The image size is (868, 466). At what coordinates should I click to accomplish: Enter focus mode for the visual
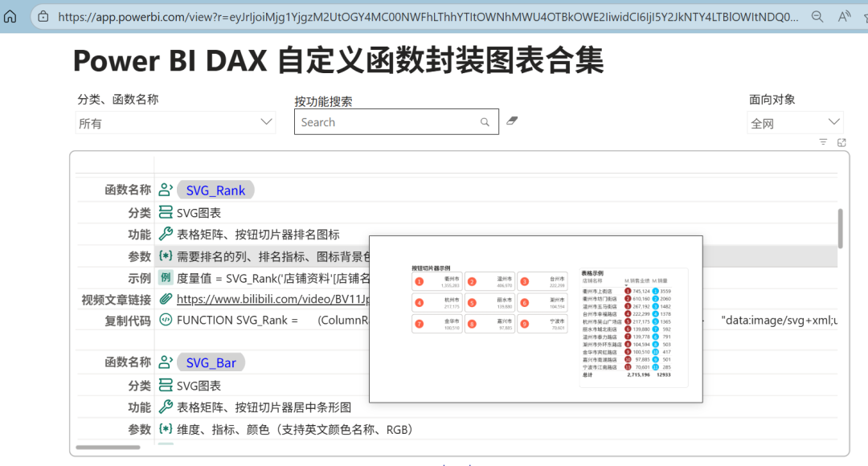point(841,142)
